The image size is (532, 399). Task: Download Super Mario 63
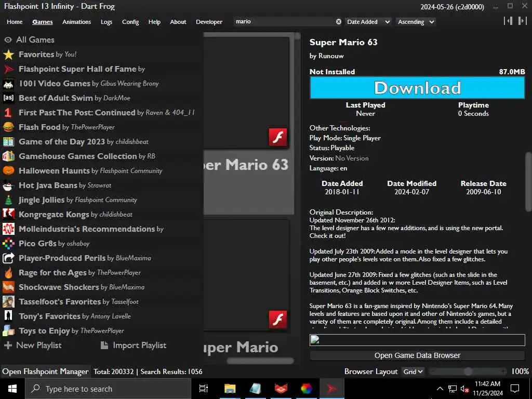coord(417,88)
